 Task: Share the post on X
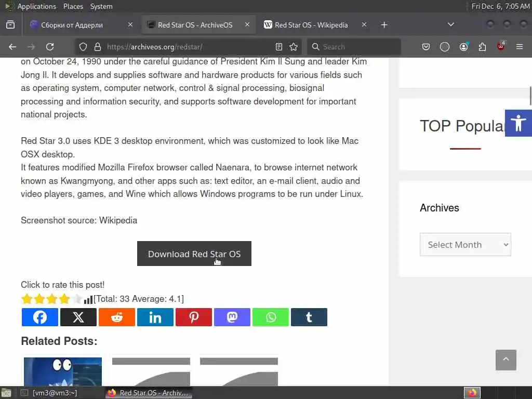[x=78, y=317]
